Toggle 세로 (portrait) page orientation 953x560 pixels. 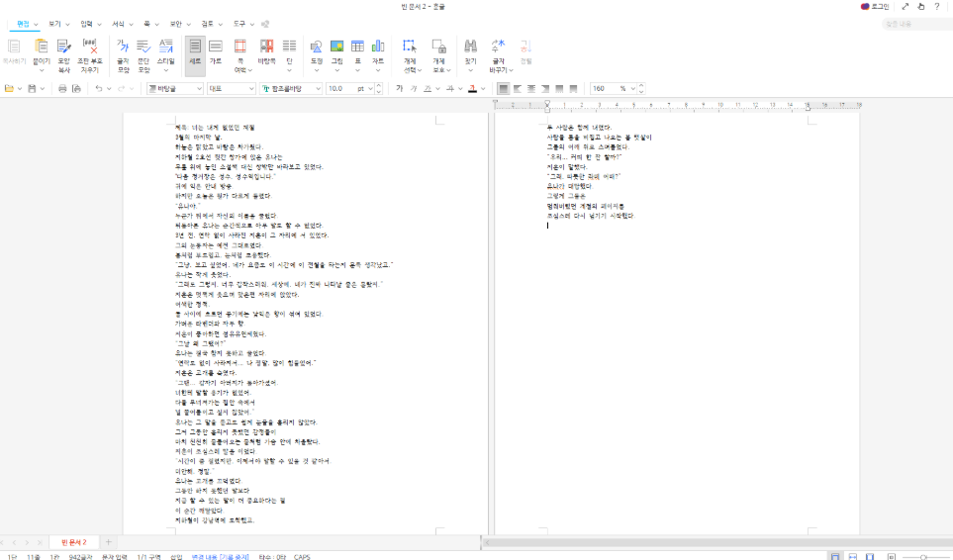click(195, 55)
